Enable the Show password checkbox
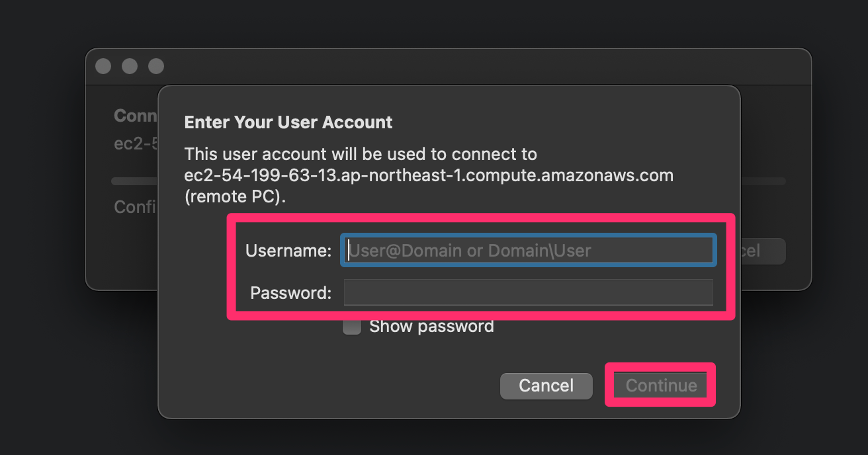 [351, 325]
